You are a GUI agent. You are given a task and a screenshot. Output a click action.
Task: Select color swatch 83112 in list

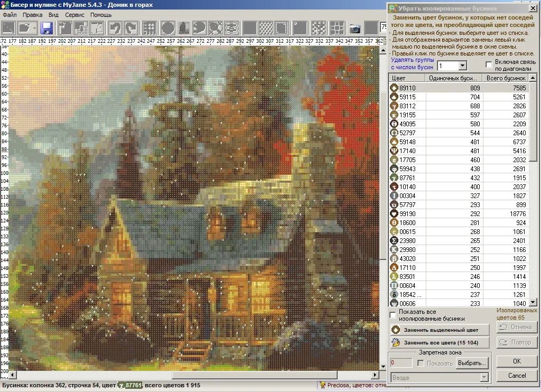394,106
